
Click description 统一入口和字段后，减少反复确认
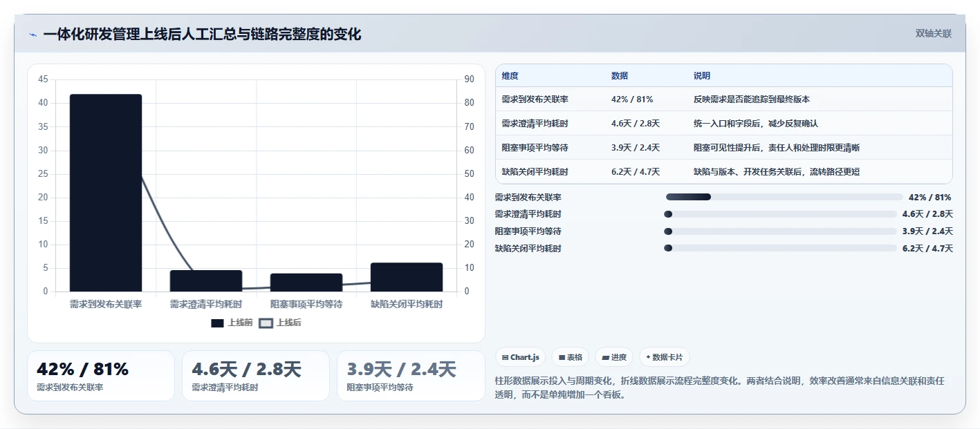coord(756,124)
